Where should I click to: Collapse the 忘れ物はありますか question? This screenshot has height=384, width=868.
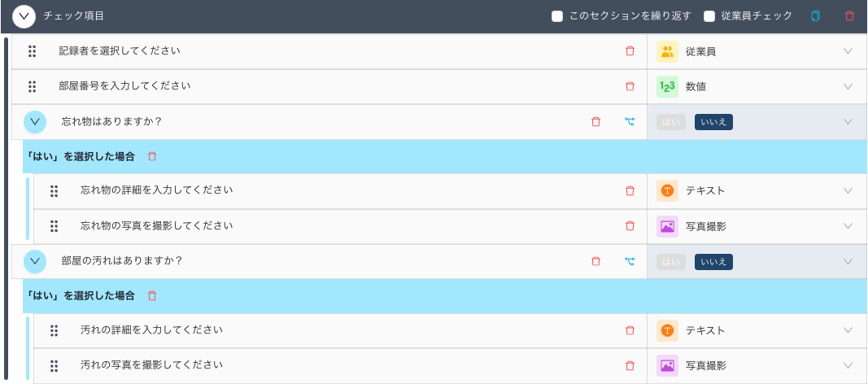35,122
